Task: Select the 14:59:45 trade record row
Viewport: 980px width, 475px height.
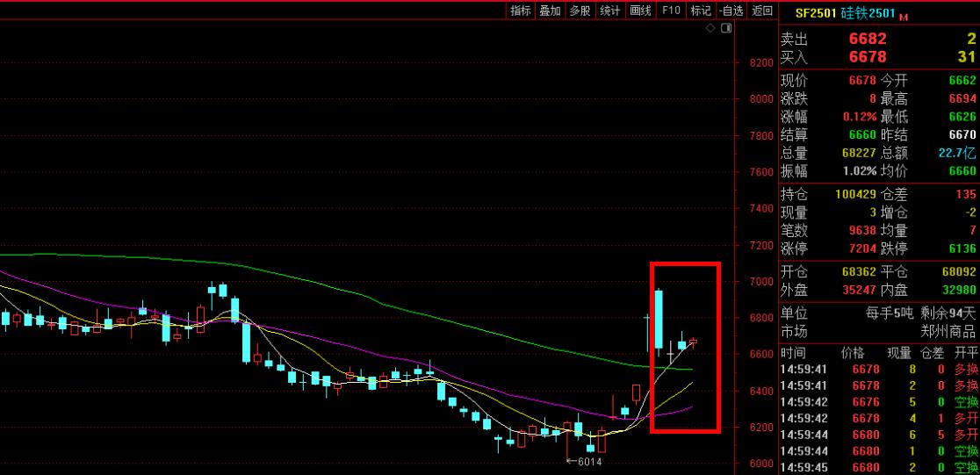Action: (x=878, y=466)
